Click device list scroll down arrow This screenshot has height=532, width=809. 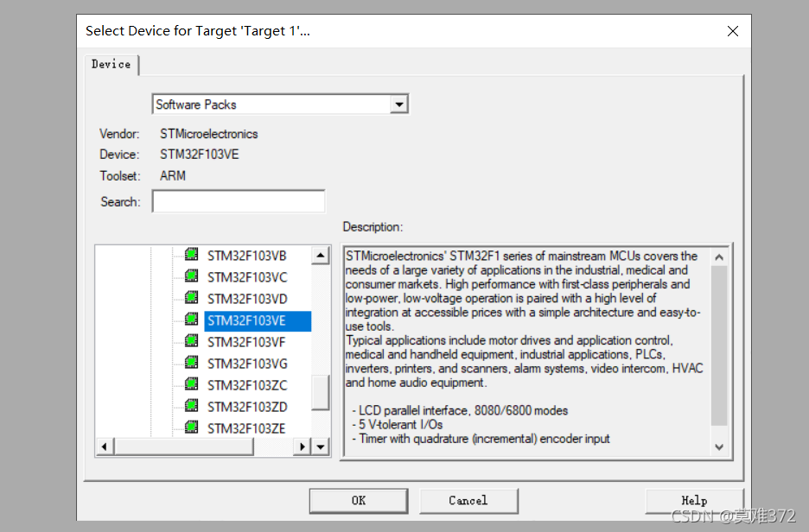point(321,446)
